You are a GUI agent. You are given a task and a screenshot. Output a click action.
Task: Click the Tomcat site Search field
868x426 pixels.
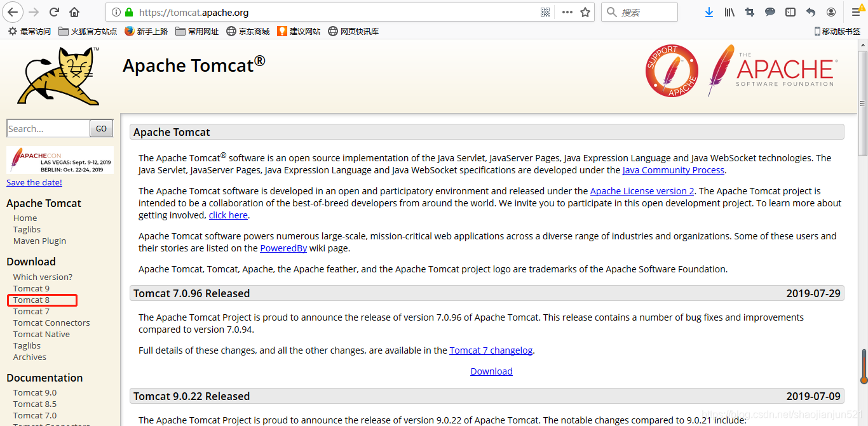48,128
